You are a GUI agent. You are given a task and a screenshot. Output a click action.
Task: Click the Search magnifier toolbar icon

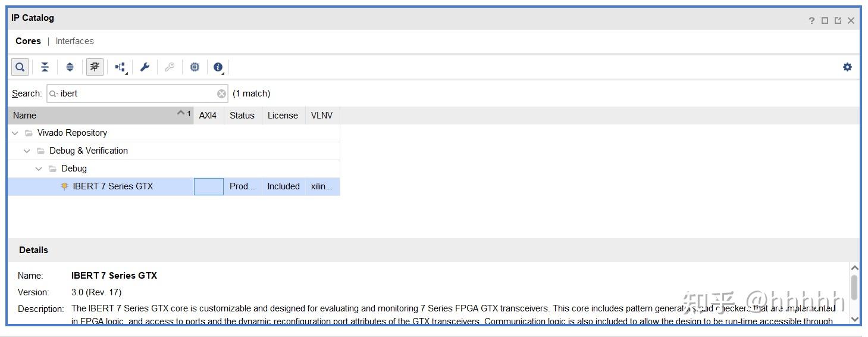point(20,67)
